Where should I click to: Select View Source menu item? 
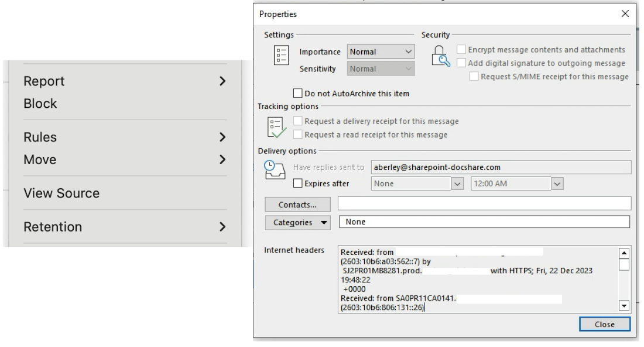point(125,193)
